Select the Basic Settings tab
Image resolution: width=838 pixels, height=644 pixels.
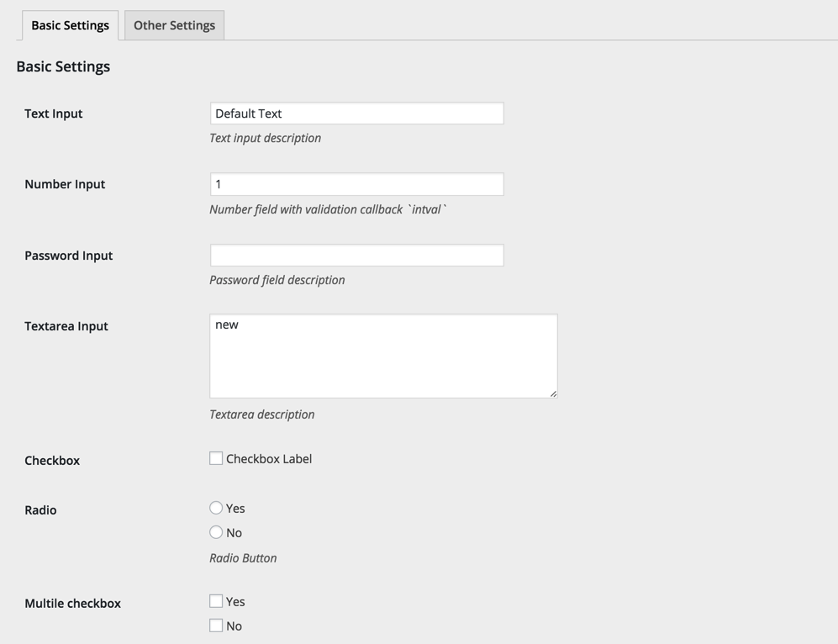(x=70, y=25)
